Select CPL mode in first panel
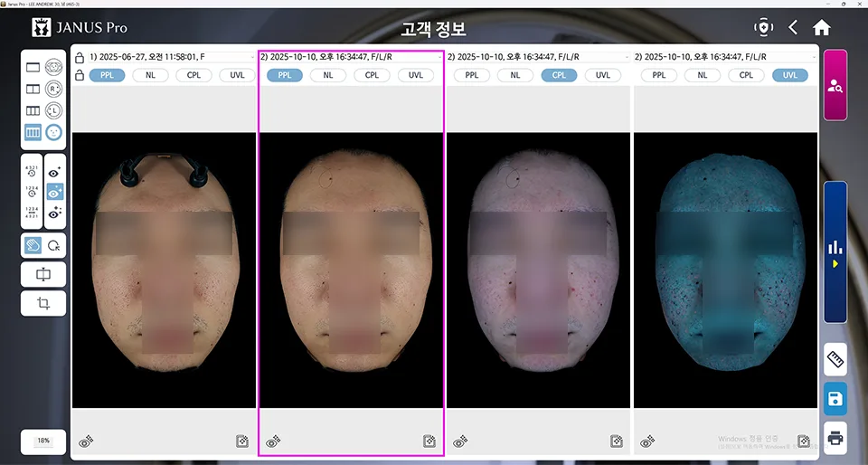 tap(193, 75)
